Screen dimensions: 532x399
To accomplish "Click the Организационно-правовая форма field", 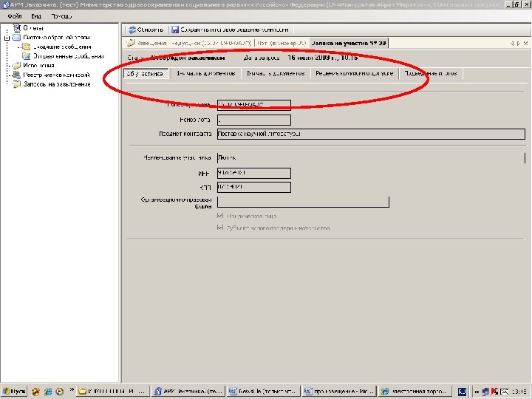I will tap(303, 202).
